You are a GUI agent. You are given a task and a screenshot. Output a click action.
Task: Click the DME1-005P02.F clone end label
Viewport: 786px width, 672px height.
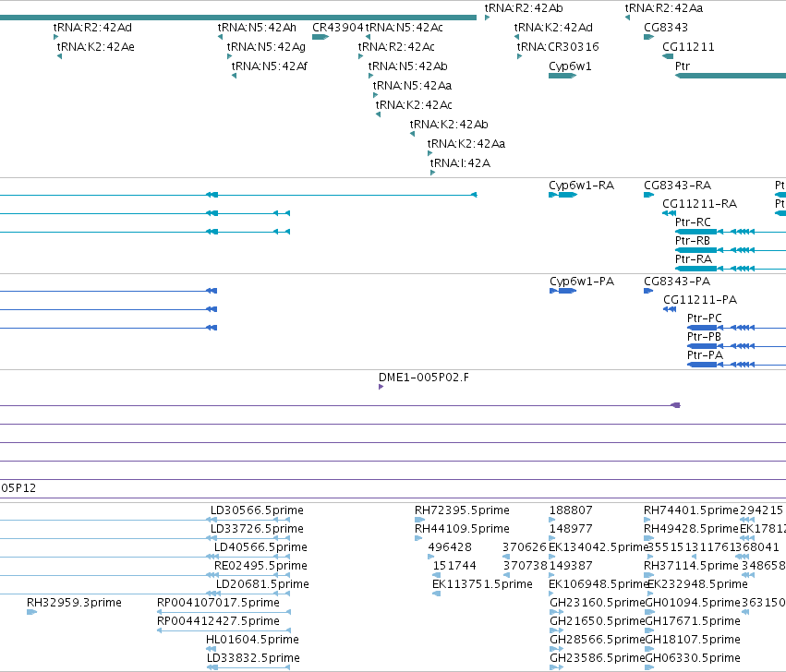pyautogui.click(x=424, y=378)
